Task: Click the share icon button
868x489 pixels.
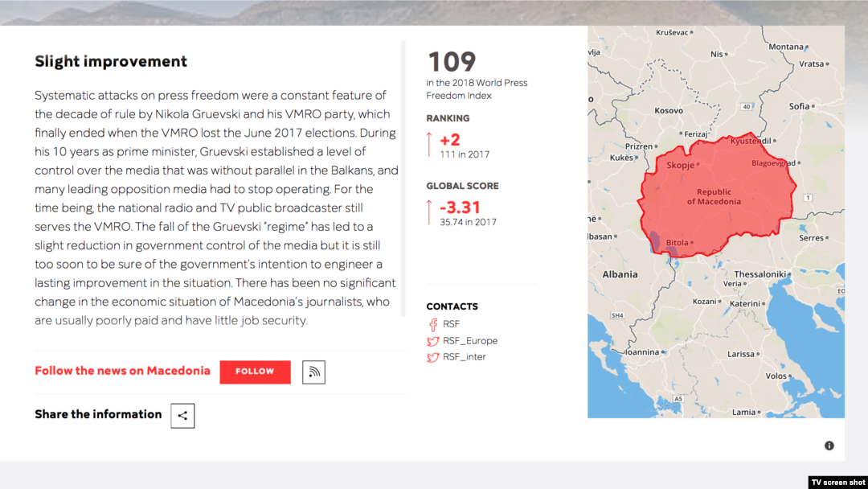Action: pyautogui.click(x=182, y=415)
